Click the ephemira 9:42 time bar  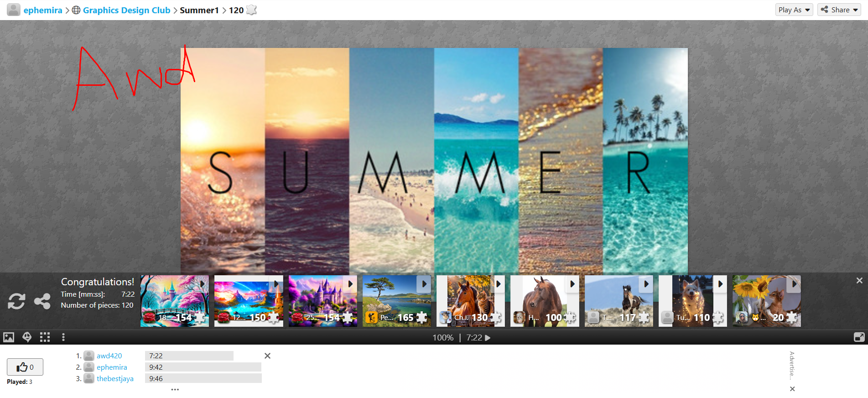[203, 367]
